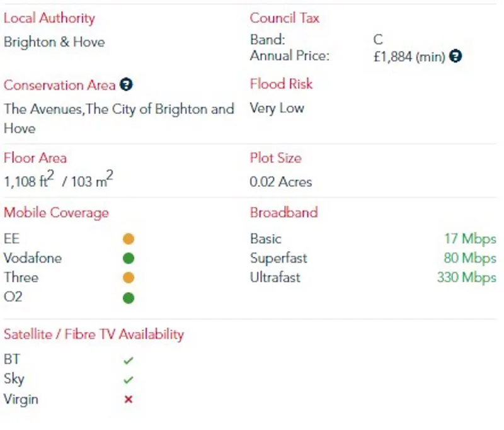Click the Mobile Coverage heading
Viewport: 504px width, 430px height.
point(56,213)
